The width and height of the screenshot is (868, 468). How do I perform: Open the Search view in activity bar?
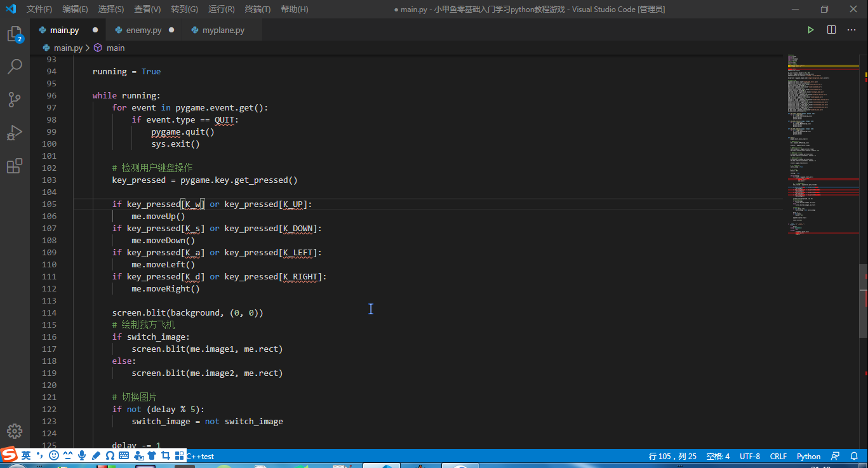tap(15, 67)
